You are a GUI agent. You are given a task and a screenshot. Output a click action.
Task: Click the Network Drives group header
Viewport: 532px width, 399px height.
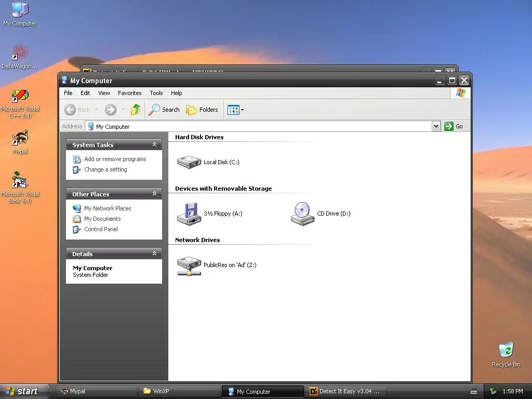(197, 240)
